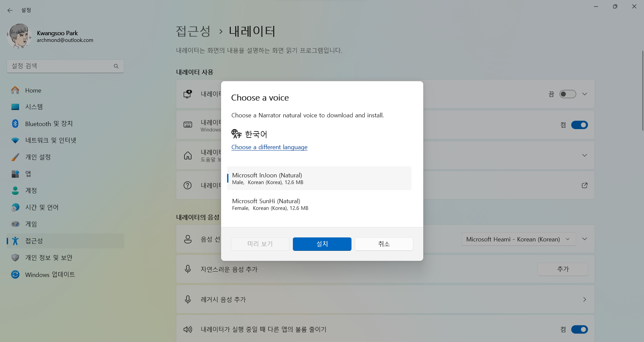644x342 pixels.
Task: Click the person icon in the 음성 선택 row
Action: point(188,239)
